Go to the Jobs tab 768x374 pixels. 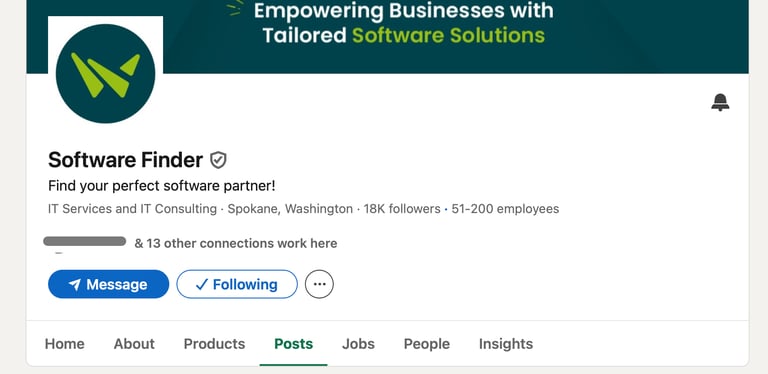[x=358, y=344]
